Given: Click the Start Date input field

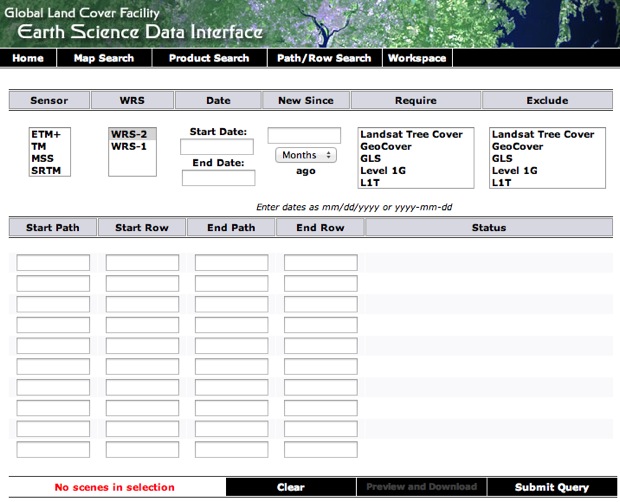Looking at the screenshot, I should tap(217, 147).
